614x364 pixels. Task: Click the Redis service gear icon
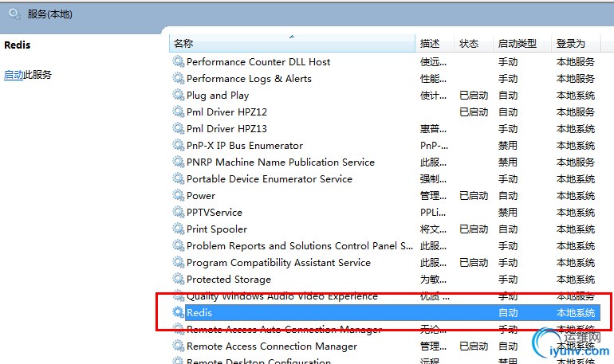coord(178,312)
